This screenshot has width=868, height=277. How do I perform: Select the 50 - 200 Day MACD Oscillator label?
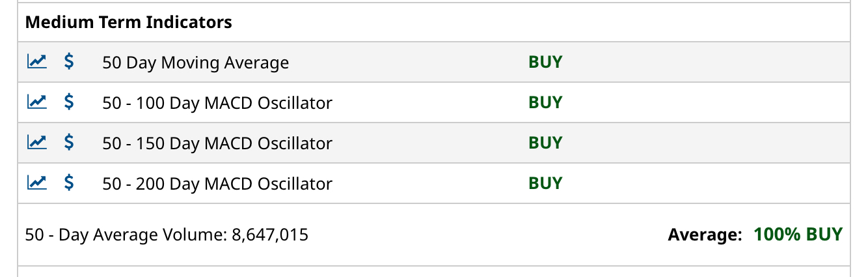(217, 184)
